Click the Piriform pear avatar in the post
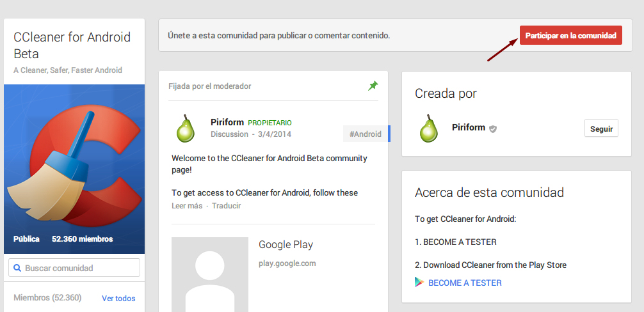 [186, 129]
